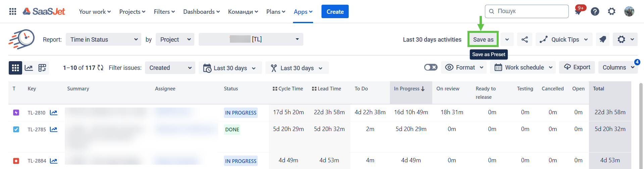Sort by In Progress column header
This screenshot has height=169, width=644.
409,89
